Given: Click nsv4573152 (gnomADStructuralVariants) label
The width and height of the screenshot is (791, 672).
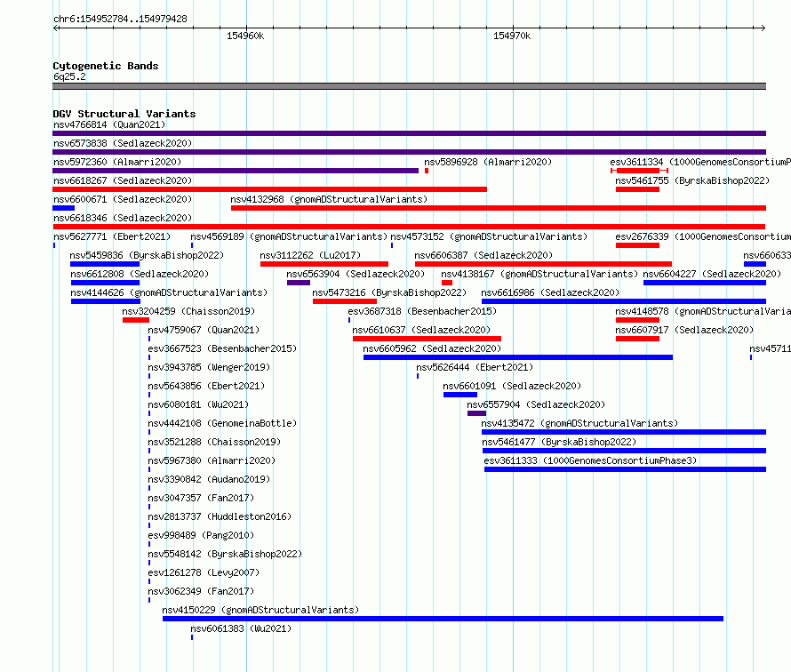Looking at the screenshot, I should coord(489,236).
